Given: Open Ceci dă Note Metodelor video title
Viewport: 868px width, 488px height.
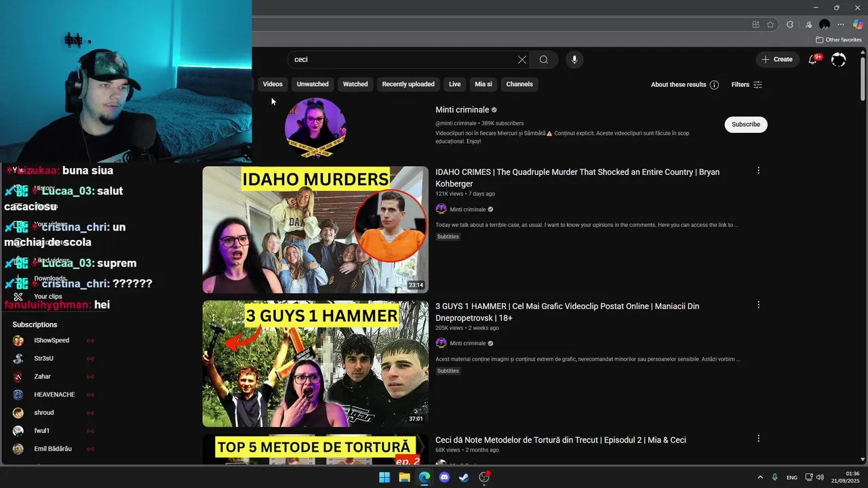Looking at the screenshot, I should pyautogui.click(x=561, y=440).
